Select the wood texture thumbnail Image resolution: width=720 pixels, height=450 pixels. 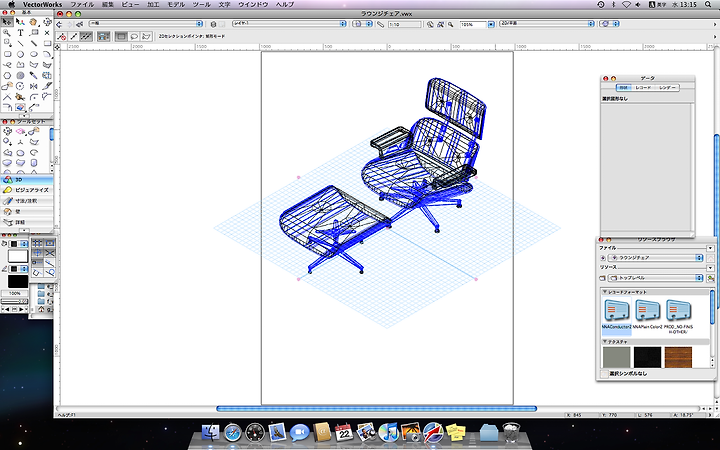click(678, 357)
